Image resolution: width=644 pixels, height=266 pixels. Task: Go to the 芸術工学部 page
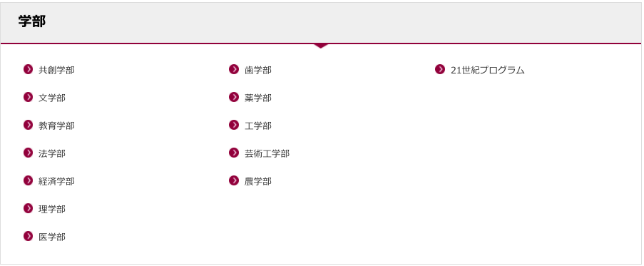pos(267,153)
